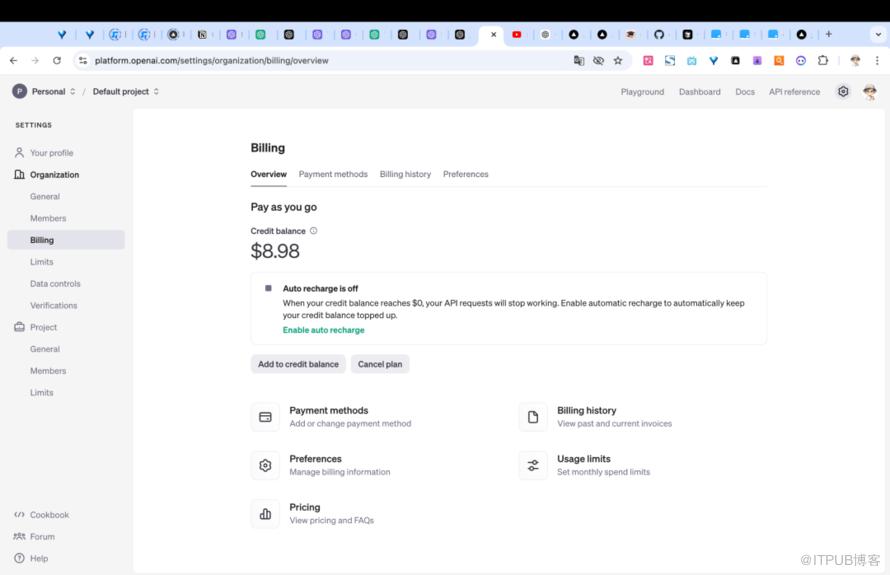This screenshot has width=890, height=575.
Task: Click the Cancel plan button
Action: coord(380,364)
